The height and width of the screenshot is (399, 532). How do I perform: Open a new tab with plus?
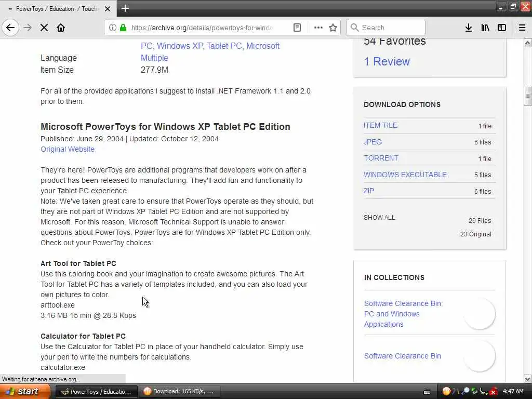125,8
